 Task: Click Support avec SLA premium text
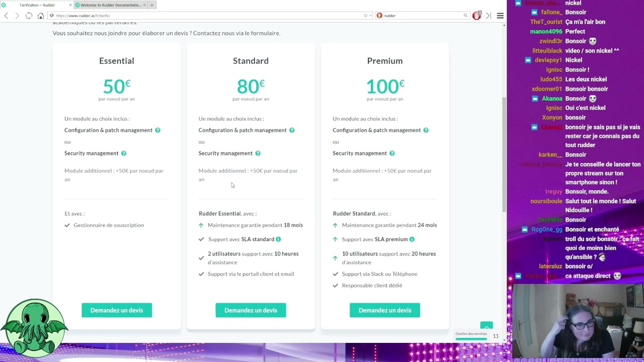click(375, 239)
